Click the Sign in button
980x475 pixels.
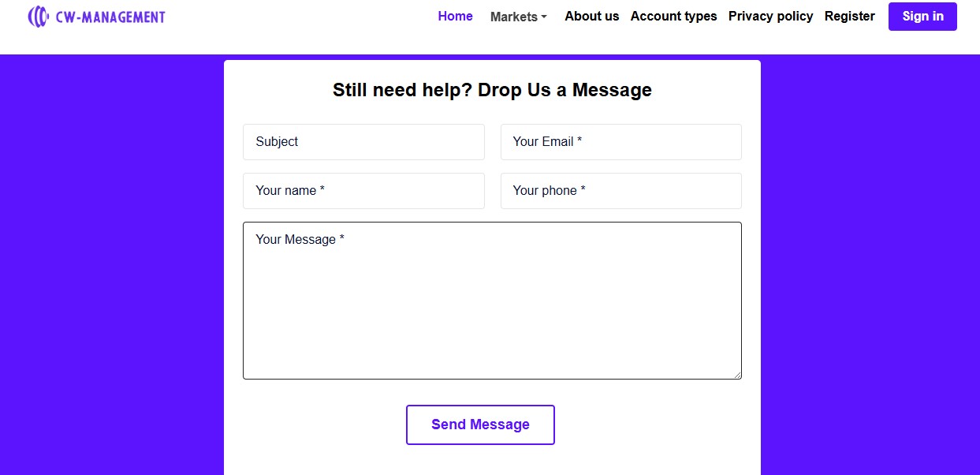[x=922, y=16]
